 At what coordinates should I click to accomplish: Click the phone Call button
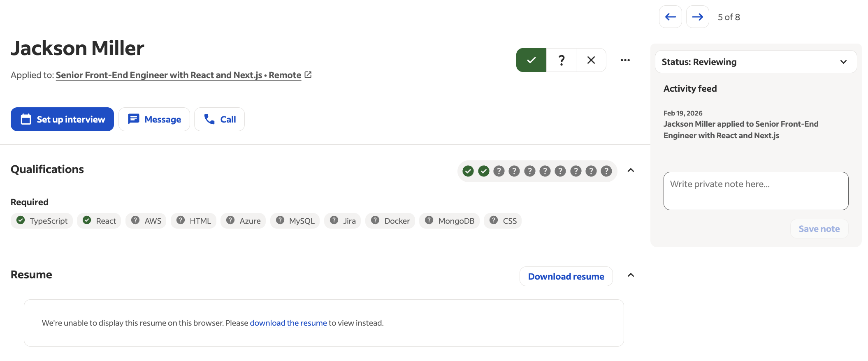(x=219, y=119)
